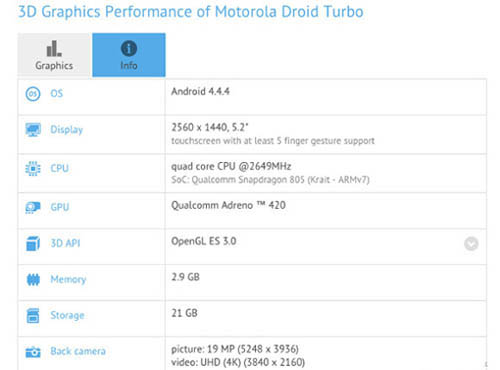
Task: Select the Info tab
Action: (x=129, y=55)
